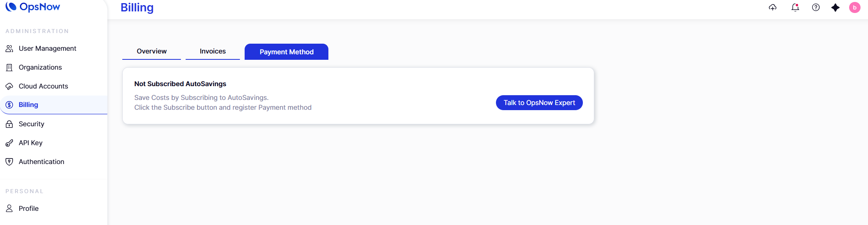The image size is (868, 225).
Task: Go to Billing in the sidebar
Action: click(28, 105)
